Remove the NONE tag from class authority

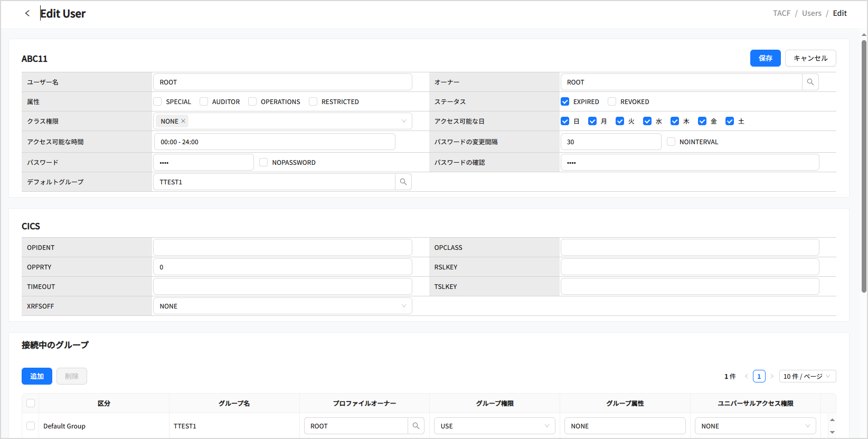[x=183, y=121]
